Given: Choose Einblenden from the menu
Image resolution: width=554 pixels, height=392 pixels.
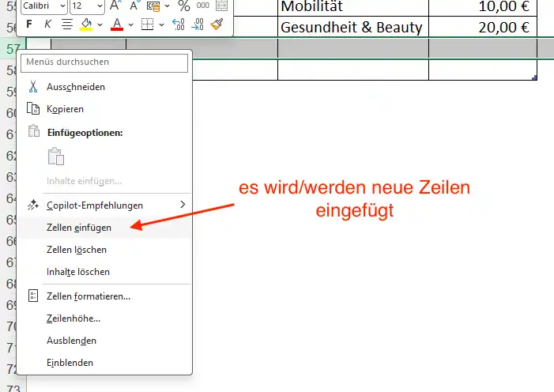Looking at the screenshot, I should click(104, 363).
